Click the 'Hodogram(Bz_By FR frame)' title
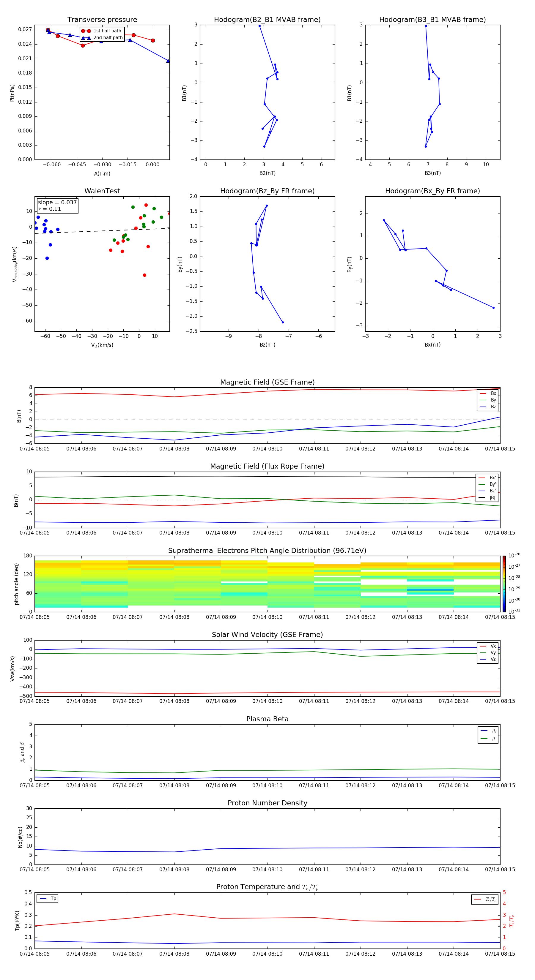This screenshot has height=980, width=535. coord(267,191)
